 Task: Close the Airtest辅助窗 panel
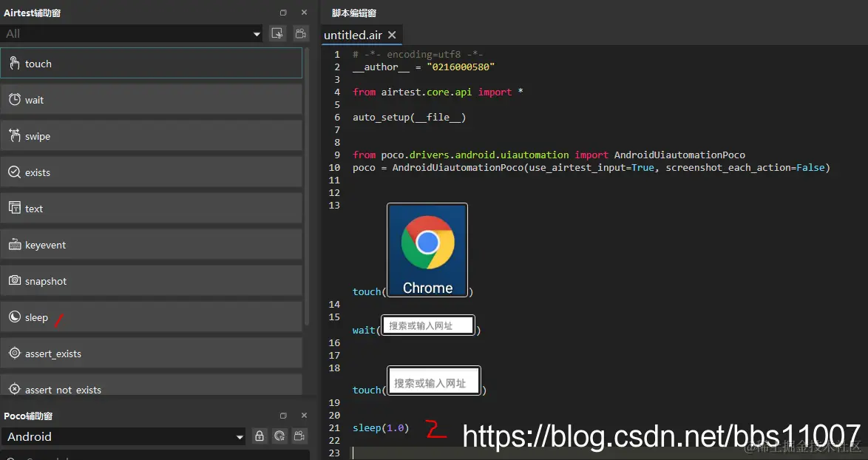(304, 13)
